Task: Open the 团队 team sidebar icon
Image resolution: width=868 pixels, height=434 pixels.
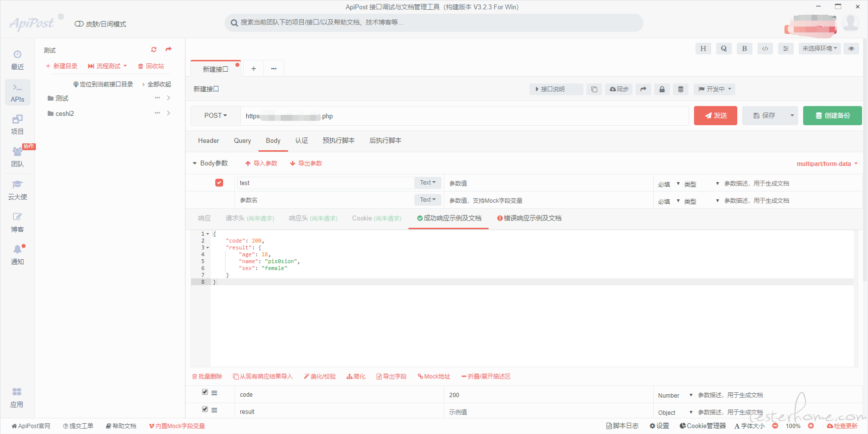Action: 17,157
